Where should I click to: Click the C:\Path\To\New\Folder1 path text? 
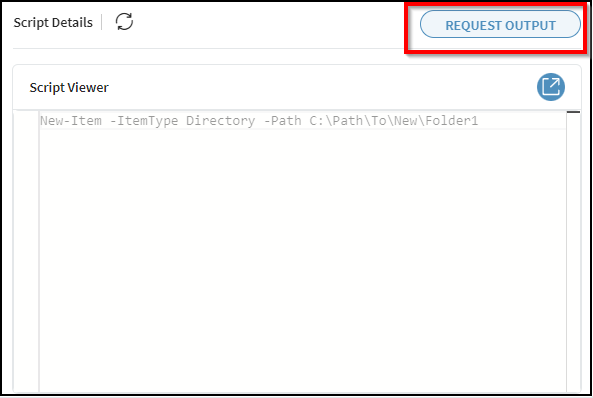(x=394, y=121)
